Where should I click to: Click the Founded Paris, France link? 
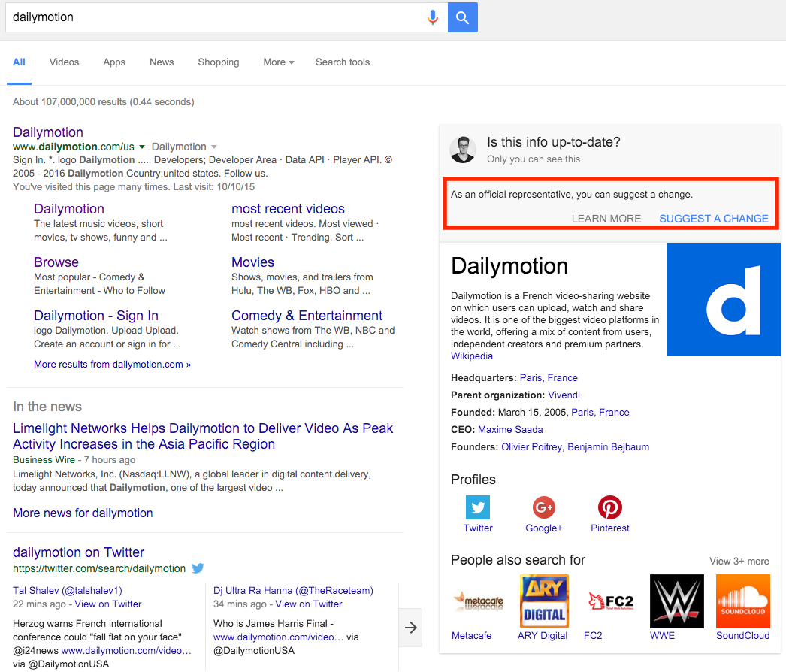coord(600,412)
